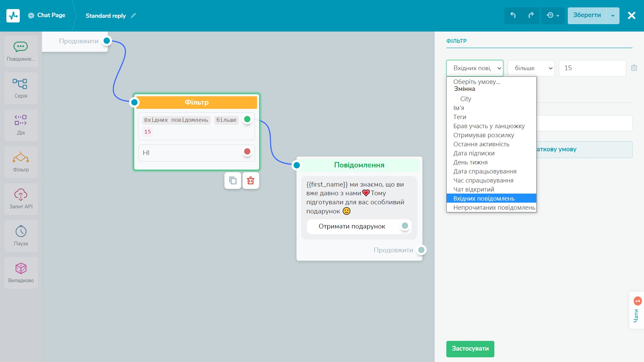This screenshot has height=362, width=644.
Task: Open the більше comparison dropdown
Action: (x=531, y=68)
